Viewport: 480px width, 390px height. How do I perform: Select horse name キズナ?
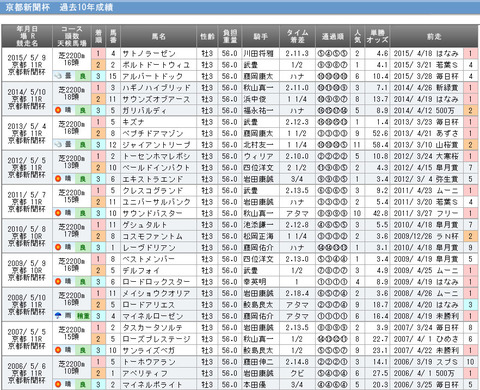coord(133,122)
